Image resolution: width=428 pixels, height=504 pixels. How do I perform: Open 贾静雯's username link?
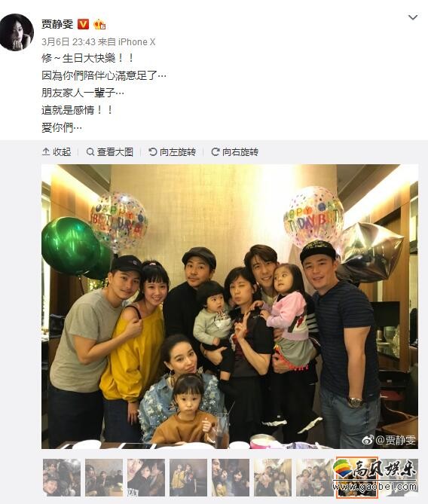click(x=57, y=24)
